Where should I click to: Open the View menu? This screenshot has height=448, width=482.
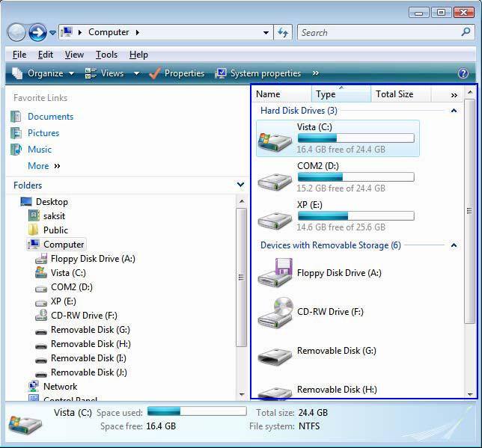74,55
